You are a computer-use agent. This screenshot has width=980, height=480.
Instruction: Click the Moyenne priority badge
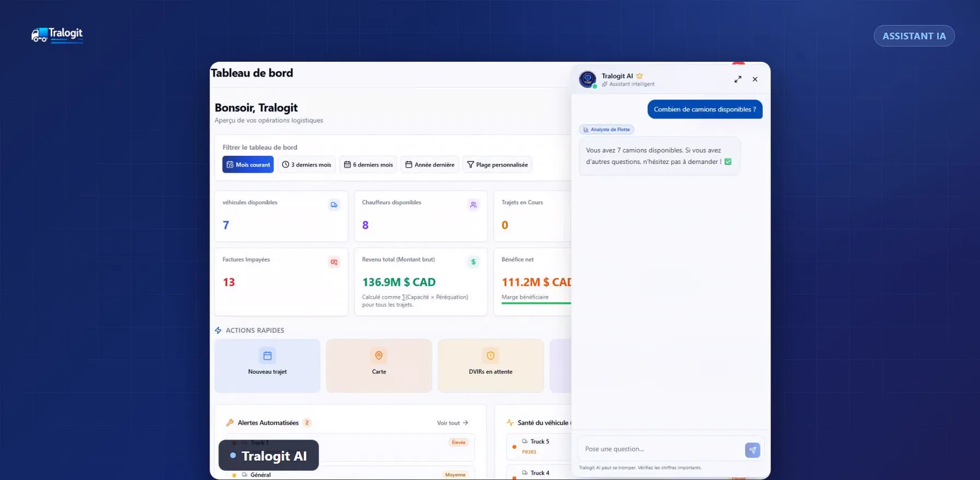tap(455, 475)
